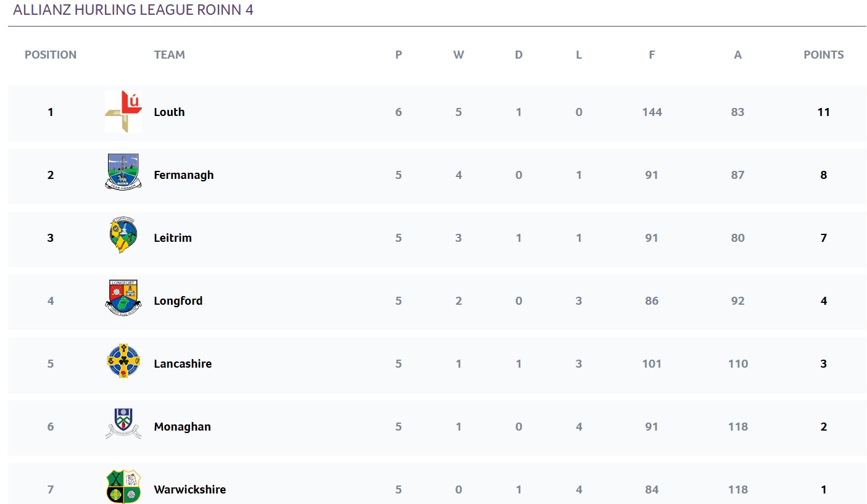This screenshot has width=867, height=504.
Task: Click the TEAM column header
Action: [170, 55]
